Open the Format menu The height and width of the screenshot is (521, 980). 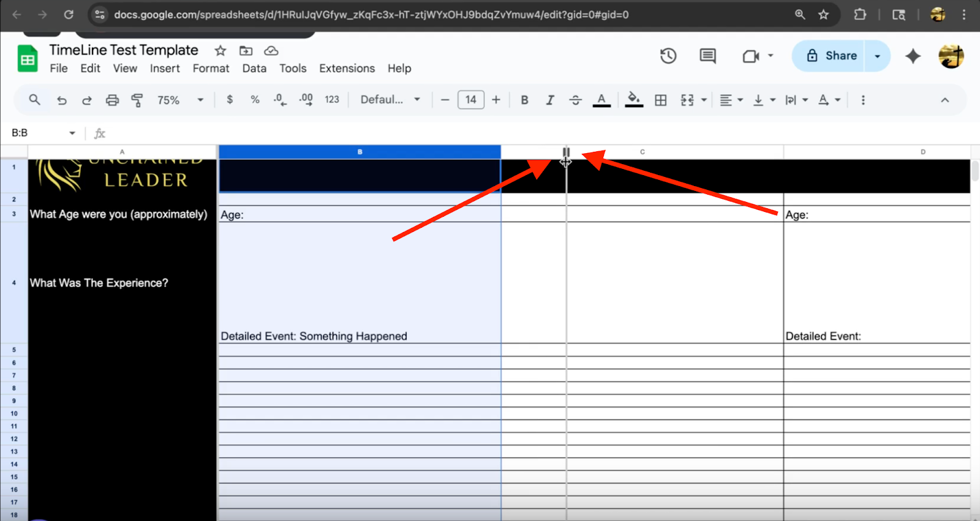(211, 69)
